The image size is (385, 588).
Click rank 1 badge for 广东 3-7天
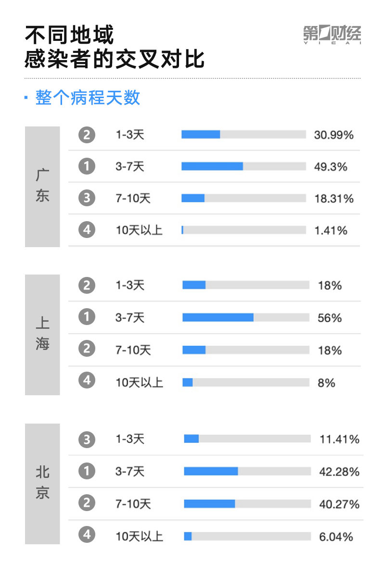pyautogui.click(x=87, y=166)
